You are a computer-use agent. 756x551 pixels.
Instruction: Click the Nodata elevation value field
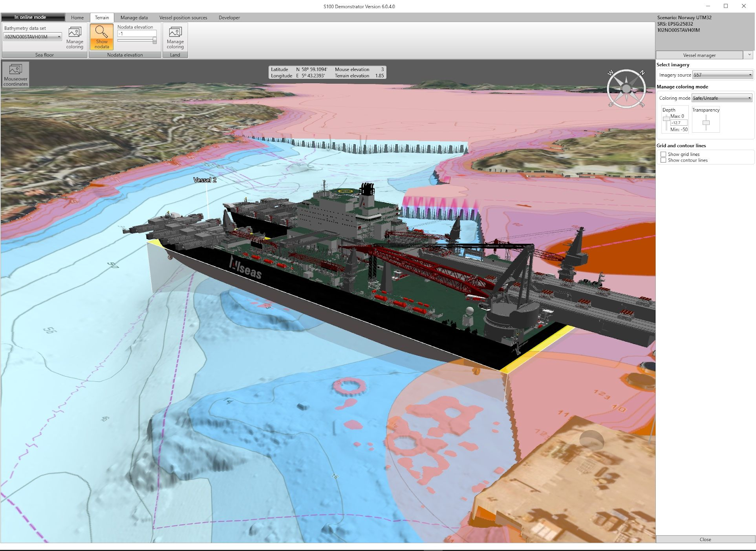coord(137,34)
